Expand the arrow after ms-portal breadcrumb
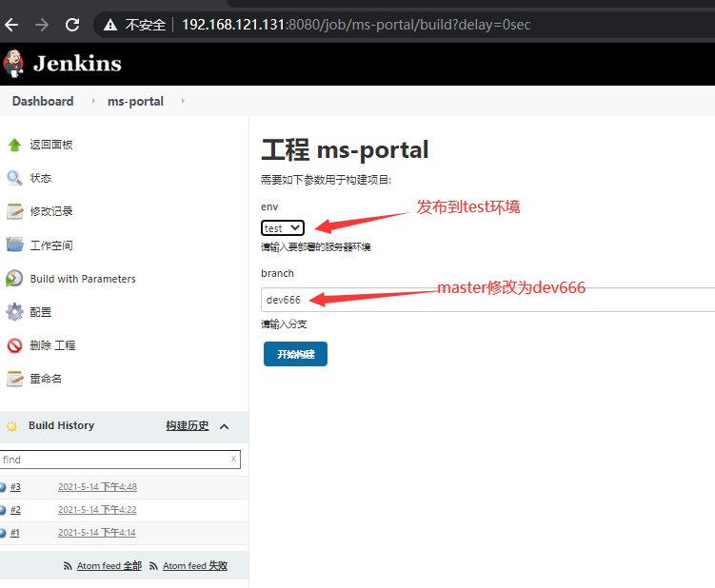The image size is (715, 588). [183, 101]
